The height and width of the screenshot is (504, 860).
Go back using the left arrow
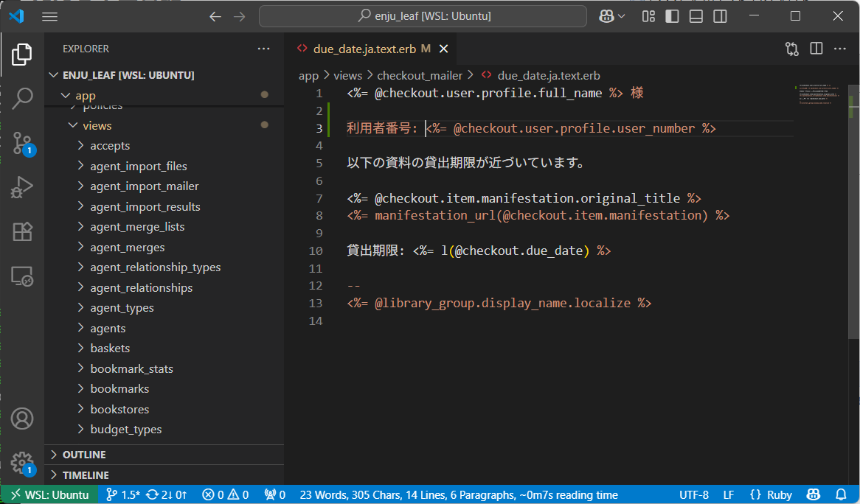[x=215, y=16]
